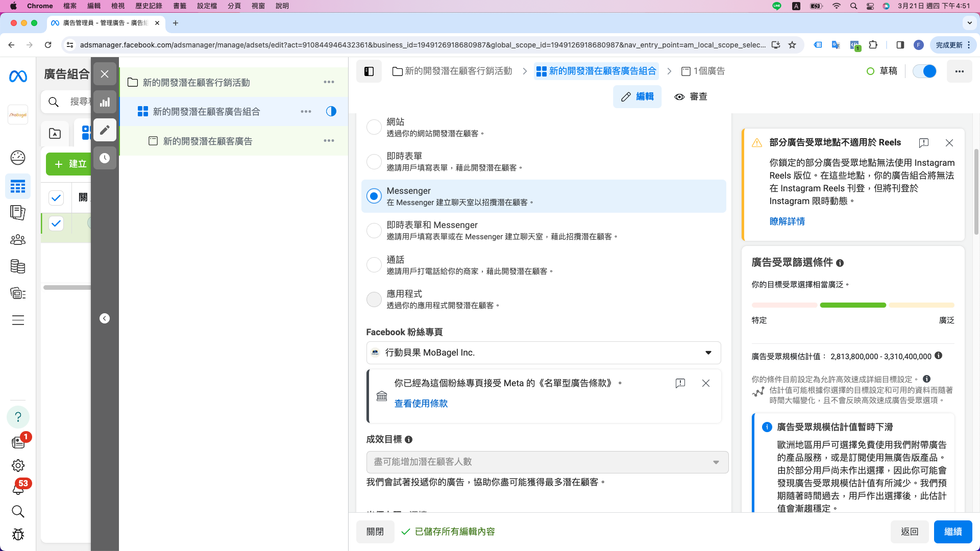Open advertising settings list icon
The image size is (980, 551).
(x=18, y=293)
